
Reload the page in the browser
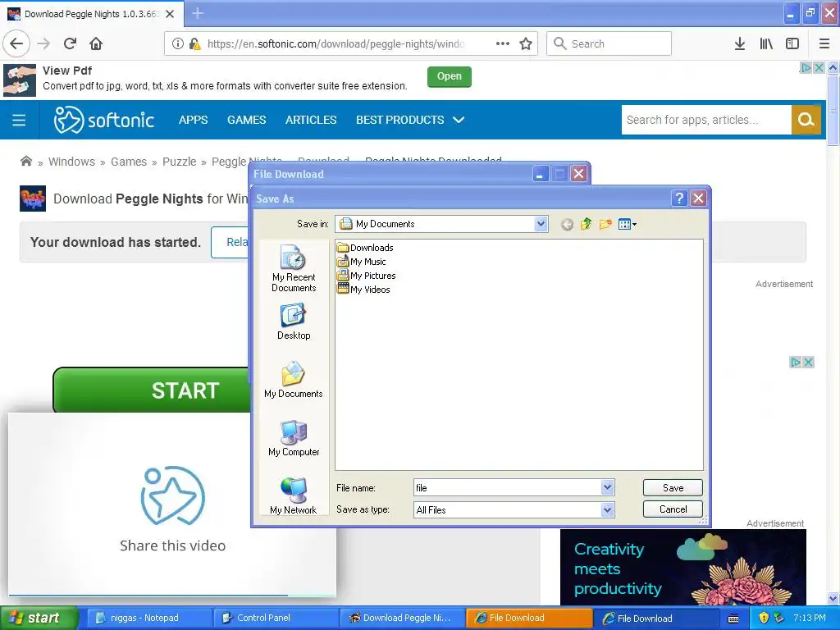coord(70,43)
